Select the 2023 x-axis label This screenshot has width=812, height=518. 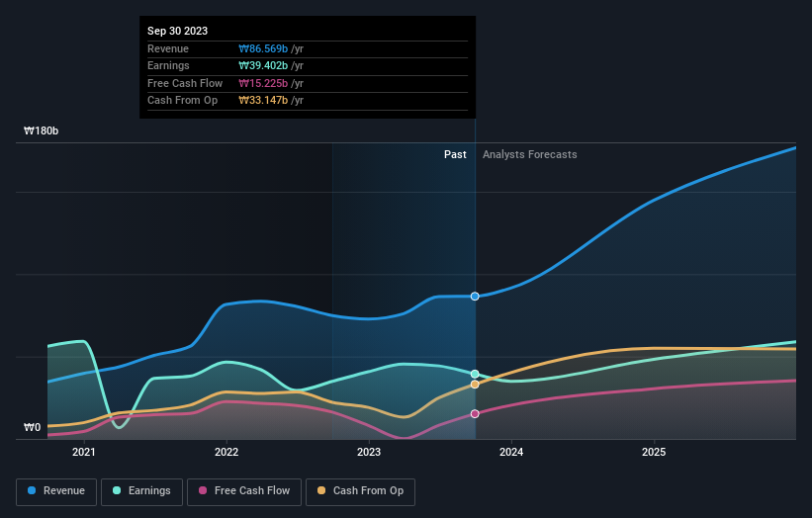point(369,453)
